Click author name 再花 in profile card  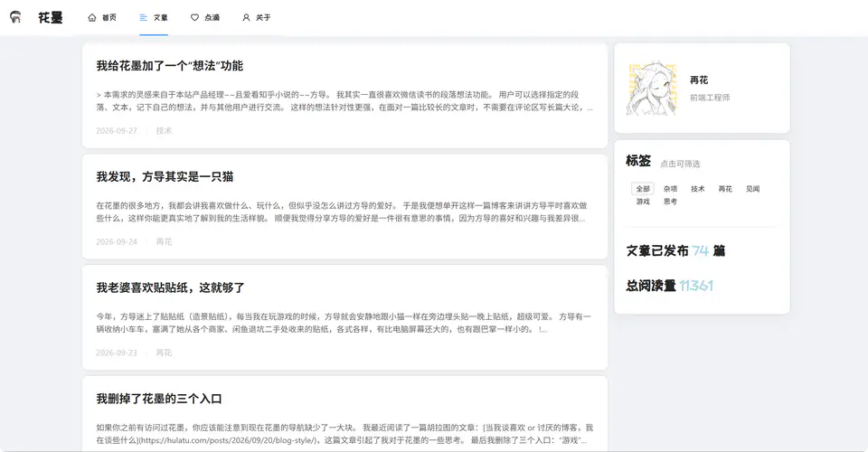pos(699,80)
